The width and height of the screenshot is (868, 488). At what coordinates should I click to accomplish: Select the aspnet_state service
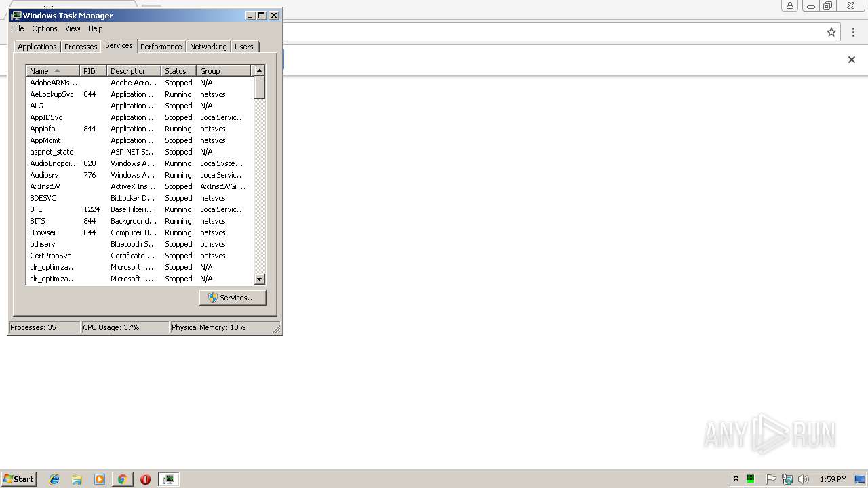140,152
